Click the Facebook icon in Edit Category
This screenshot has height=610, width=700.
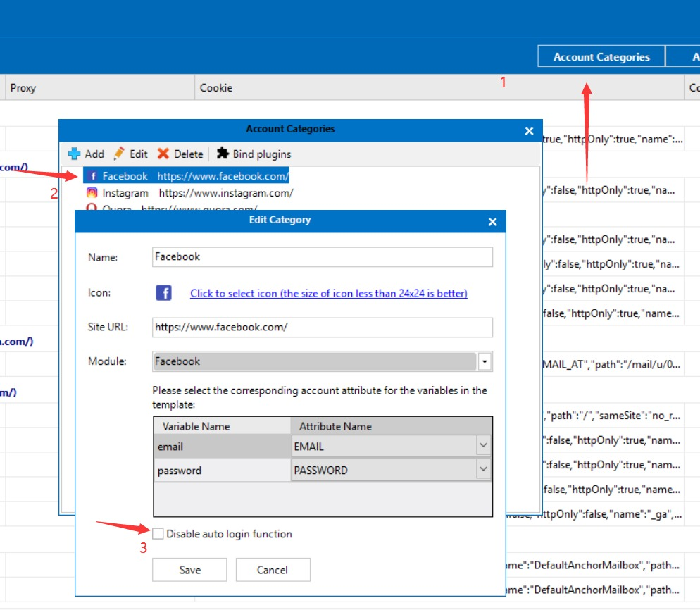pos(163,293)
